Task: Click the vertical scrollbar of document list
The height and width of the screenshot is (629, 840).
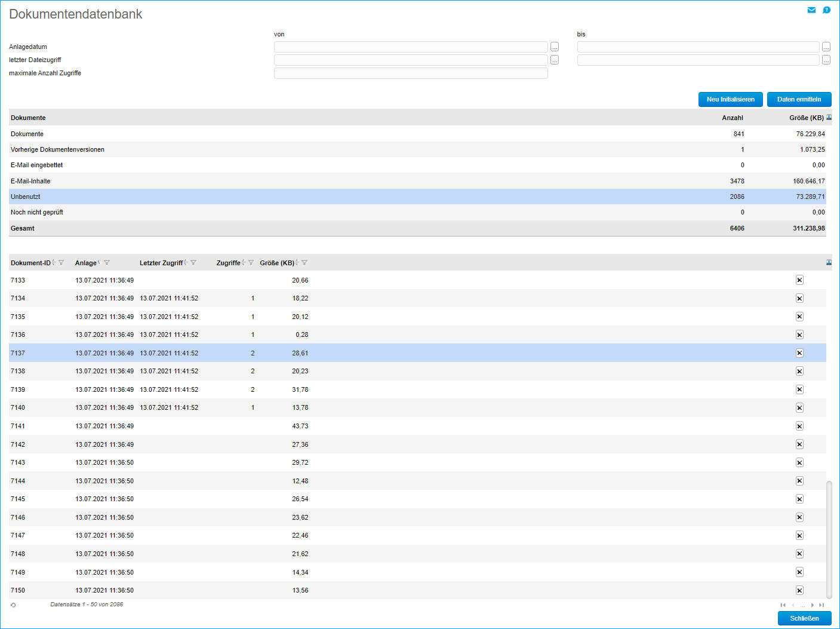Action: coord(829,538)
